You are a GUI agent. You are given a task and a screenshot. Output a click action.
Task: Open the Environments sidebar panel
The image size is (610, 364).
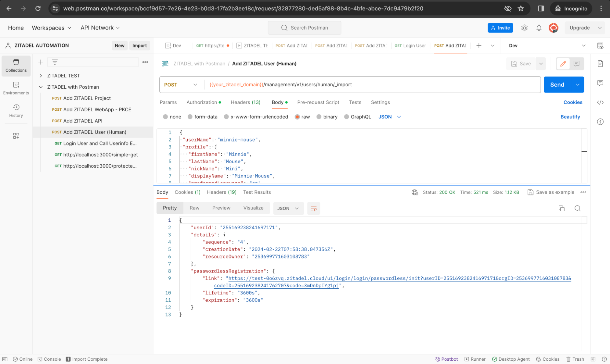pos(16,88)
